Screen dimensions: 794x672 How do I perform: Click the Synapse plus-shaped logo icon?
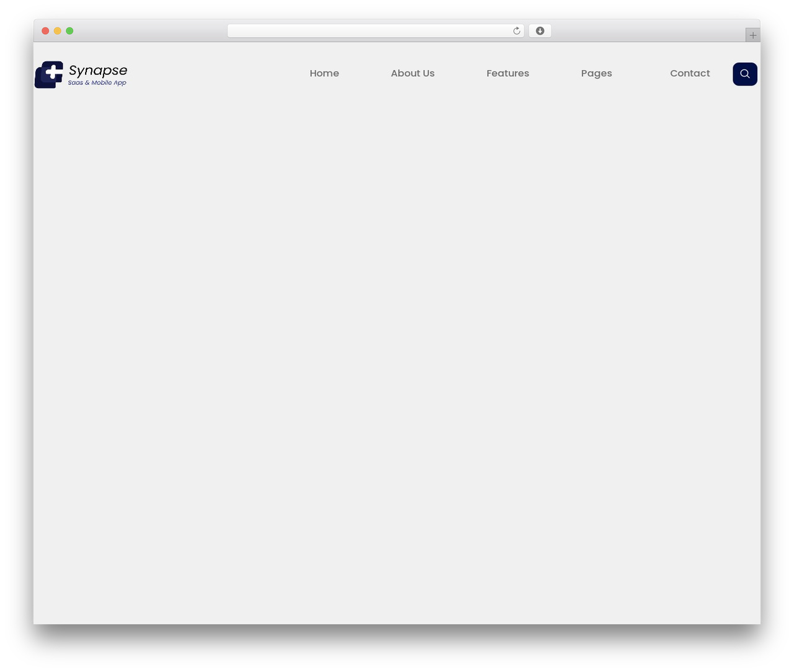(49, 74)
